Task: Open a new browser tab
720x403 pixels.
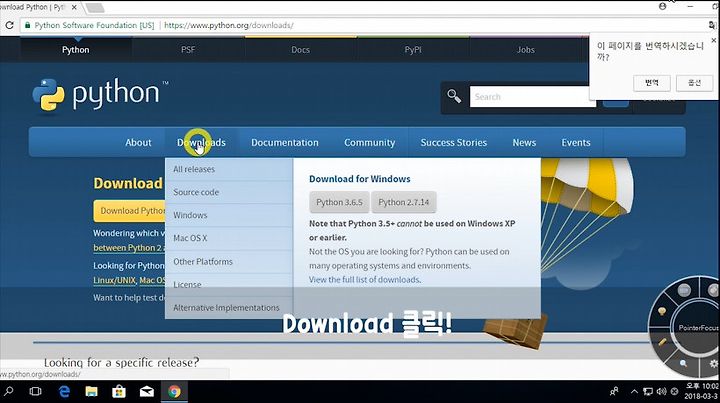Action: (x=95, y=7)
